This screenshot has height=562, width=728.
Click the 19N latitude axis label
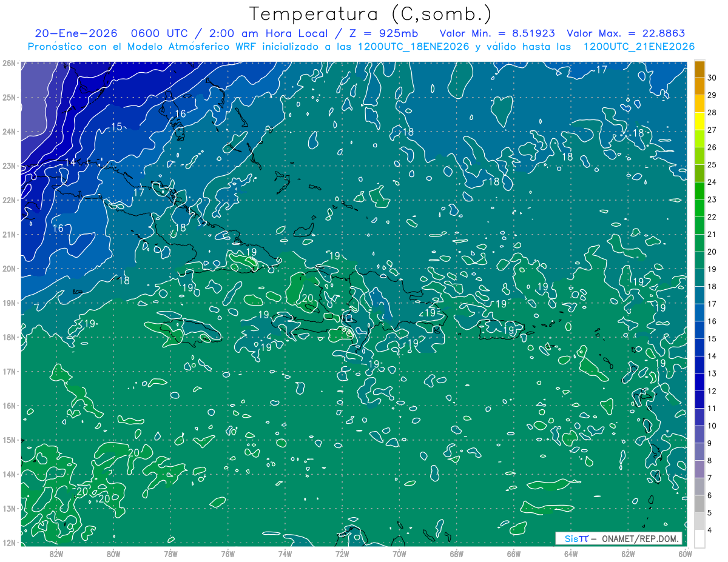(x=9, y=303)
